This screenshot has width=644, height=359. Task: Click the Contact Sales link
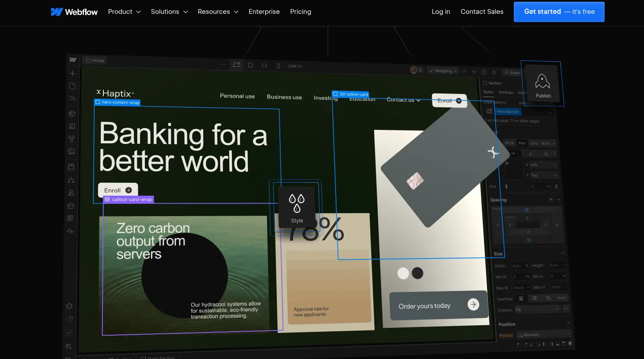pos(482,12)
